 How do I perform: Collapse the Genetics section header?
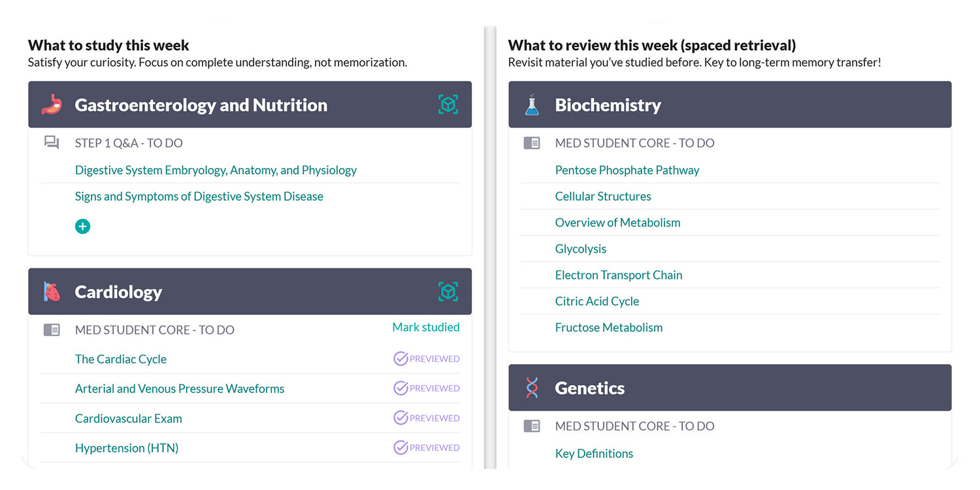click(x=730, y=388)
